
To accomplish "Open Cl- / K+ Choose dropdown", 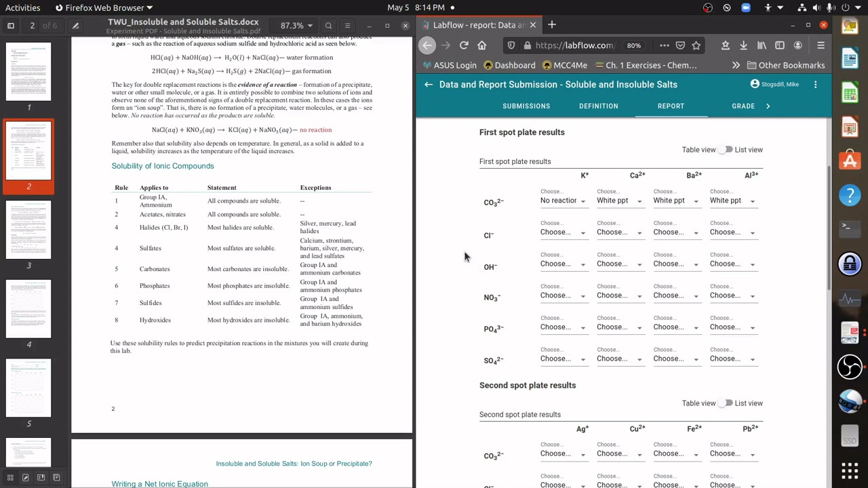I will pyautogui.click(x=563, y=232).
